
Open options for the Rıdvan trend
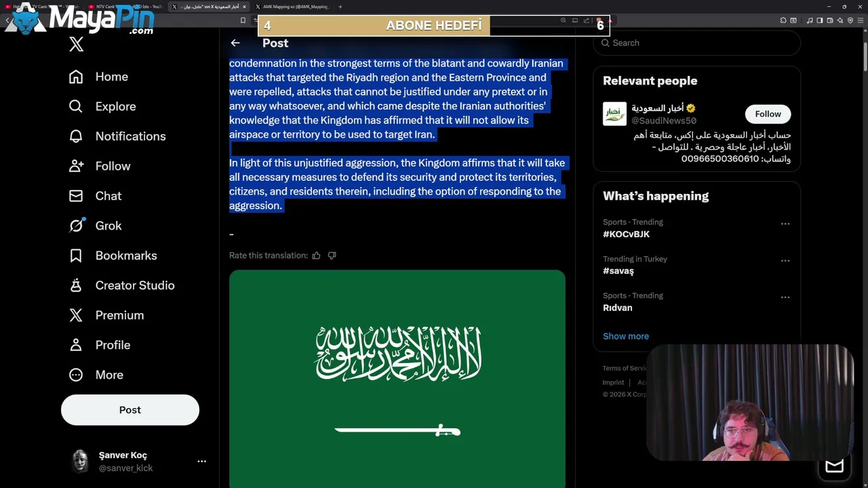(785, 297)
